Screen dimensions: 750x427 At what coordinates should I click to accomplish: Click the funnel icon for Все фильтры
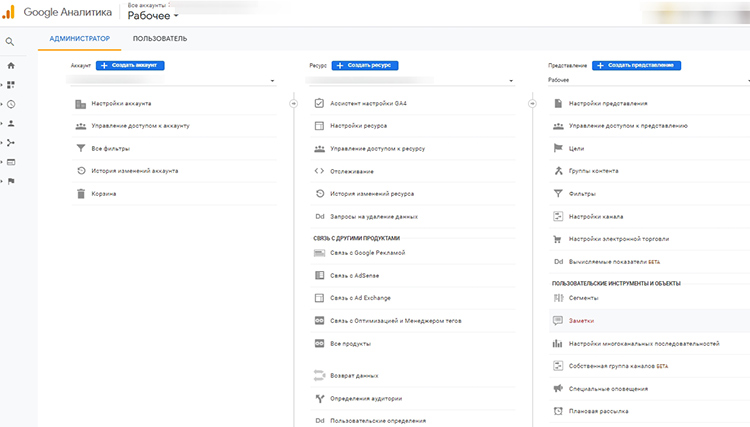tap(80, 148)
